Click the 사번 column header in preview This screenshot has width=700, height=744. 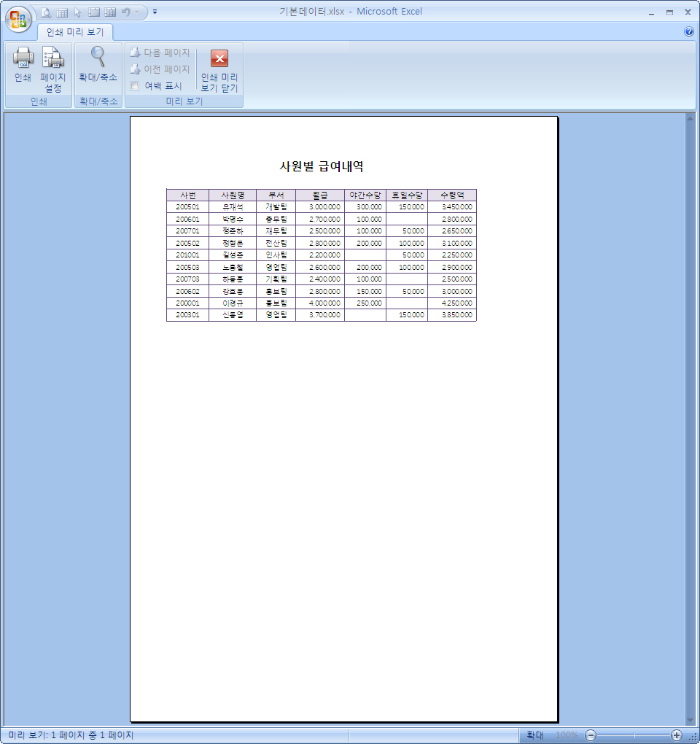click(x=188, y=195)
